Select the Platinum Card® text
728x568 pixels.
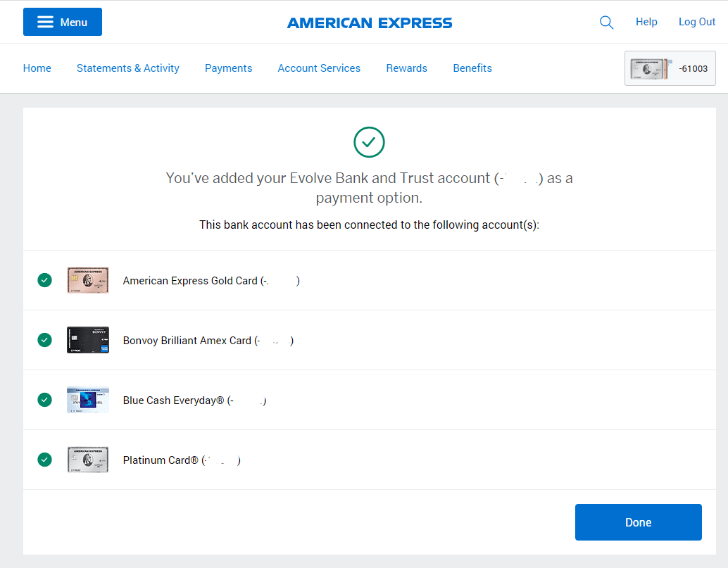coord(182,460)
